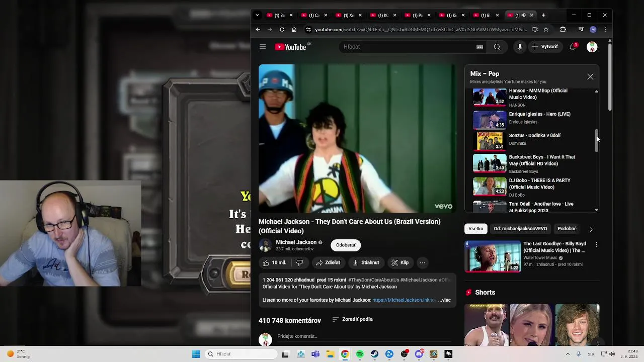Viewport: 644px width, 362px height.
Task: Start voice search with the microphone icon
Action: point(520,47)
